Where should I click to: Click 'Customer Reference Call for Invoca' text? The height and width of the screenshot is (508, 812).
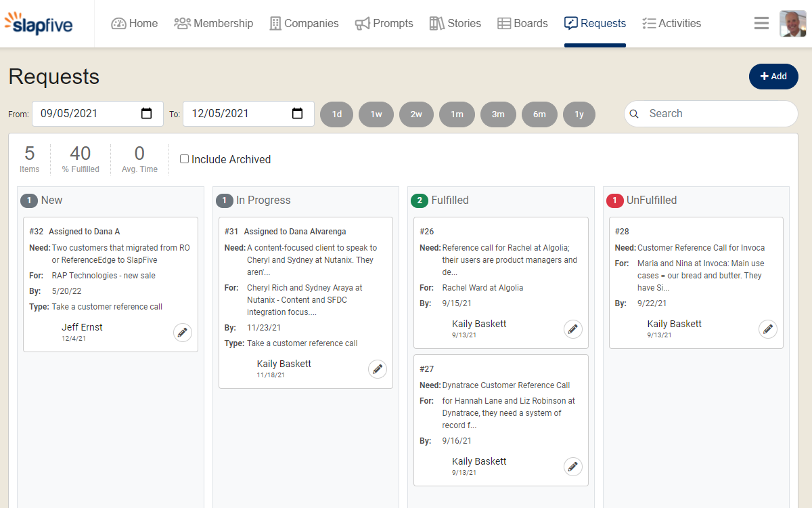(x=701, y=248)
